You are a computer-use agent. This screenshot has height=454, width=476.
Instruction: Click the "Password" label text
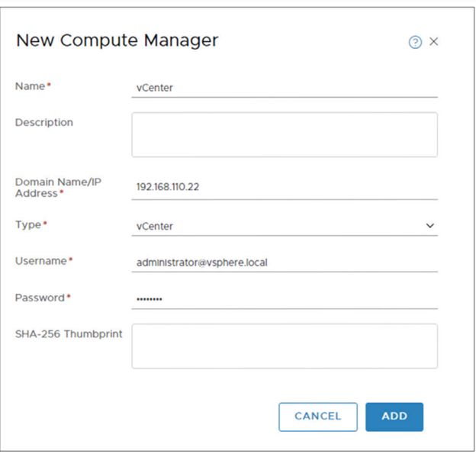click(x=40, y=298)
